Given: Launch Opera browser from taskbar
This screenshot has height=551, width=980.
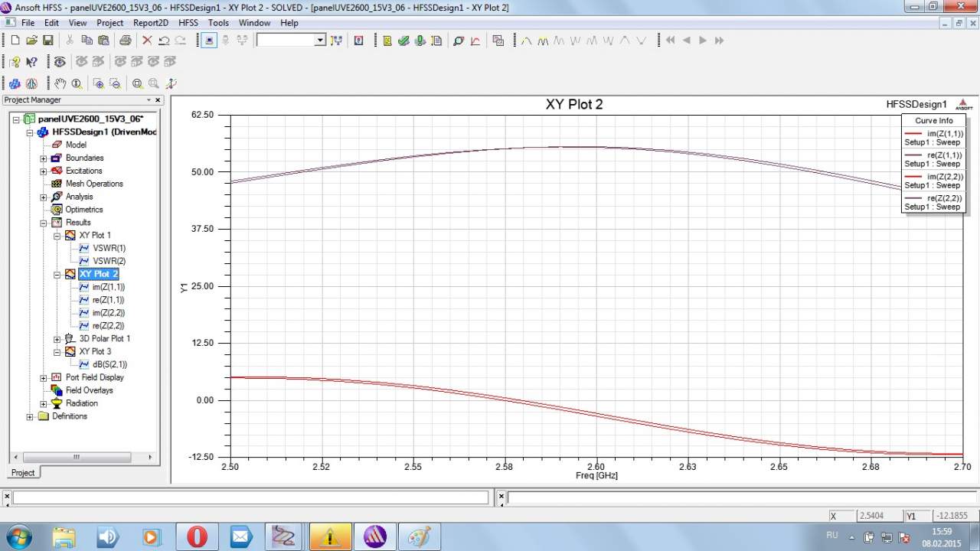Looking at the screenshot, I should click(197, 537).
